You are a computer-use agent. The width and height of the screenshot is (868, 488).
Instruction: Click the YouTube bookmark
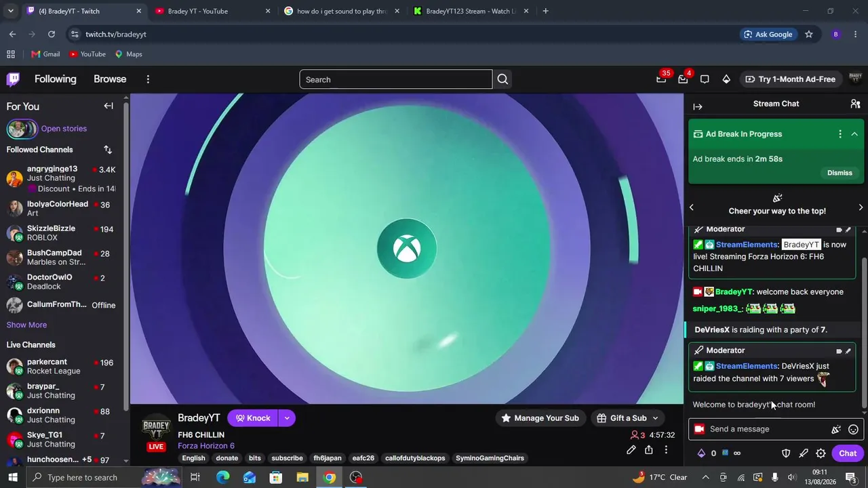click(87, 54)
